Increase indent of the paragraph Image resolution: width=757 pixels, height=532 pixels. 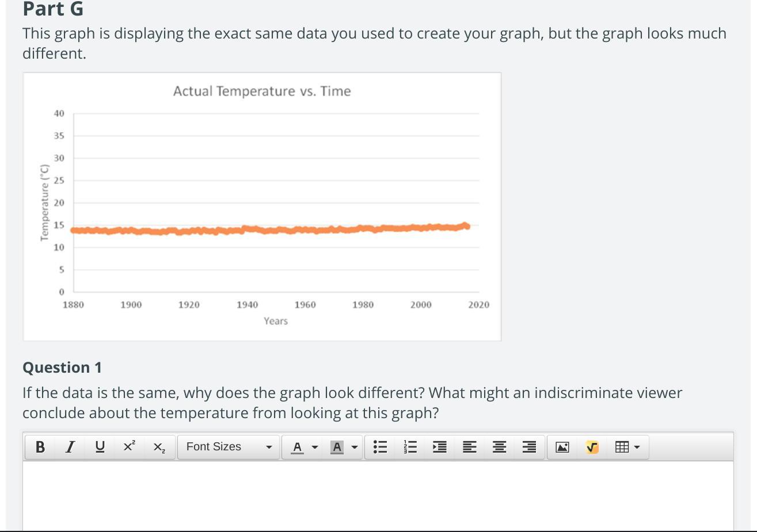[440, 447]
